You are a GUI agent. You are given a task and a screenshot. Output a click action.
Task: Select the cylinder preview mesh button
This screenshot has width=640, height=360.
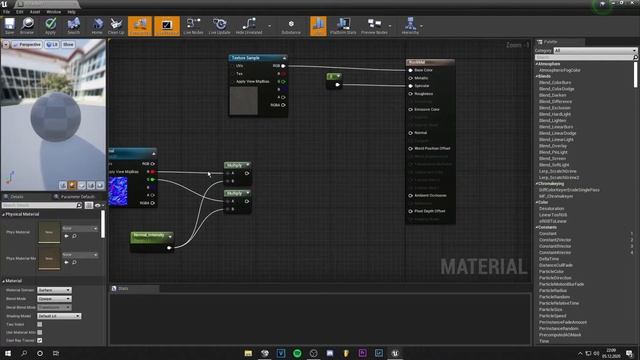(63, 185)
